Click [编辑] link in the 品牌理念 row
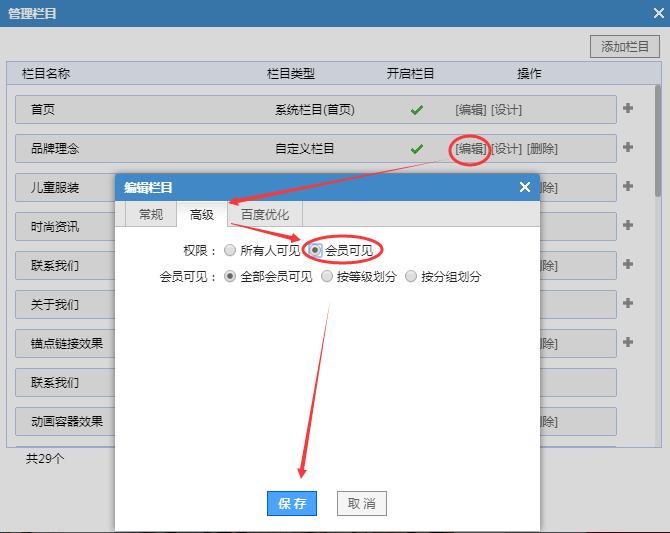The height and width of the screenshot is (533, 670). pos(470,149)
